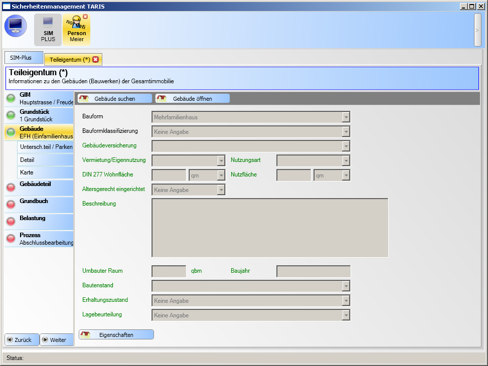Close the Teileigentum tab via red X

(x=96, y=59)
